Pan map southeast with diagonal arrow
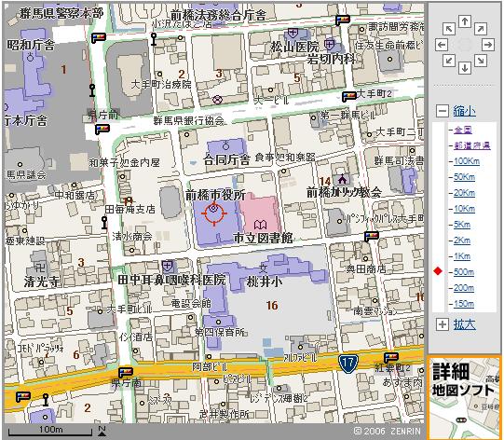The width and height of the screenshot is (504, 440). coord(480,61)
